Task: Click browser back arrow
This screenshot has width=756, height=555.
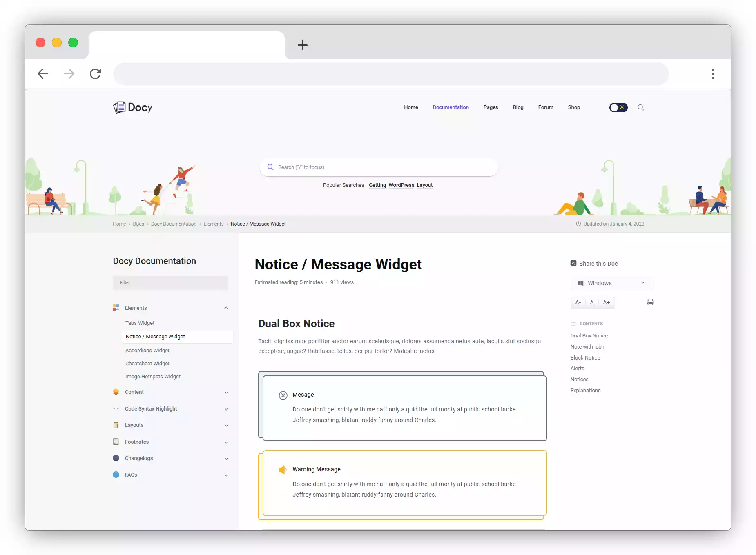Action: (43, 74)
